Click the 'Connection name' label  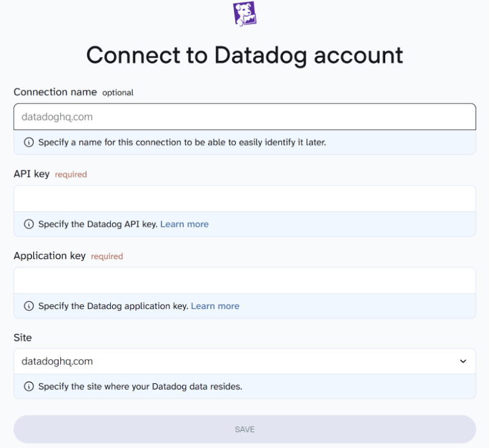click(x=55, y=92)
